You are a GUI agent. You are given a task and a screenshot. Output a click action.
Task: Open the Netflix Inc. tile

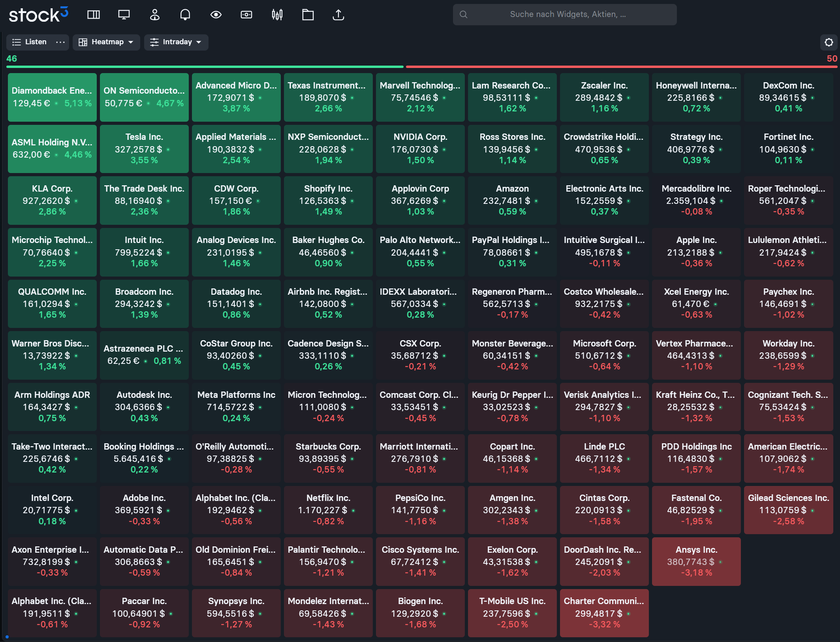pos(328,510)
